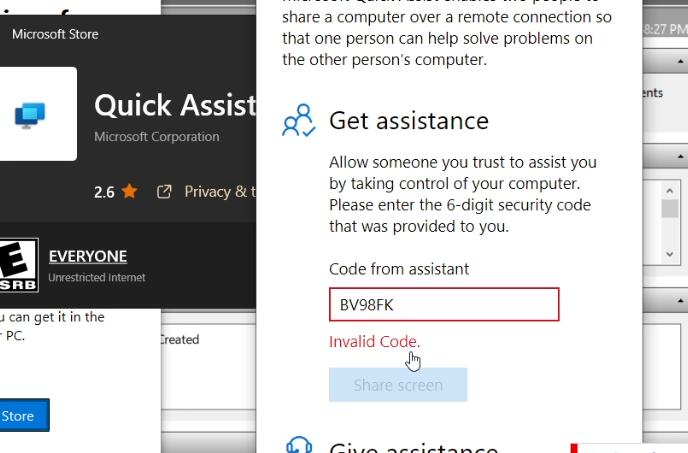Click the Microsoft Corporation publisher name
Screen dimensions: 688x453
click(x=157, y=137)
